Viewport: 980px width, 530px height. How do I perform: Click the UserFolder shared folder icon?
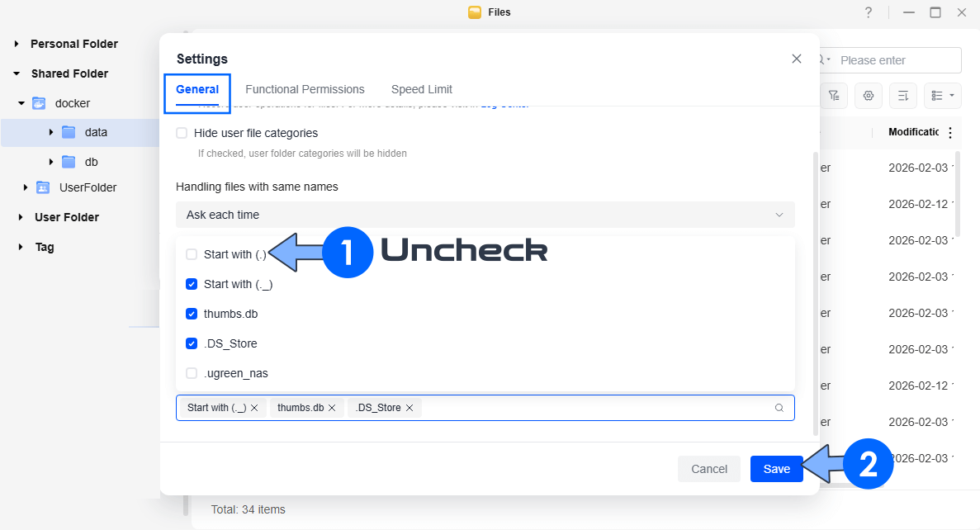point(43,187)
